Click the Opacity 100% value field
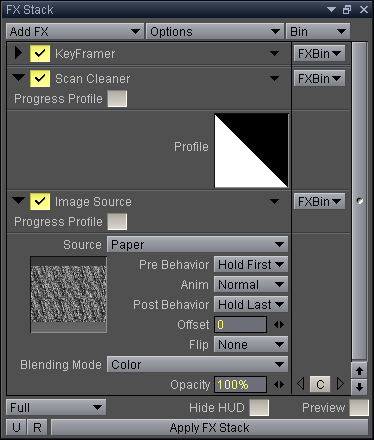374x440 pixels. (x=240, y=385)
